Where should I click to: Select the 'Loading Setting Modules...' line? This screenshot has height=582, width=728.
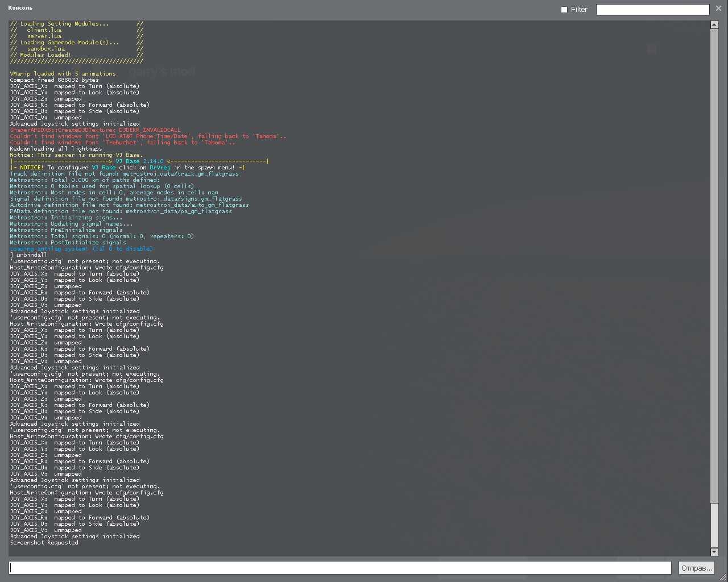pyautogui.click(x=76, y=24)
